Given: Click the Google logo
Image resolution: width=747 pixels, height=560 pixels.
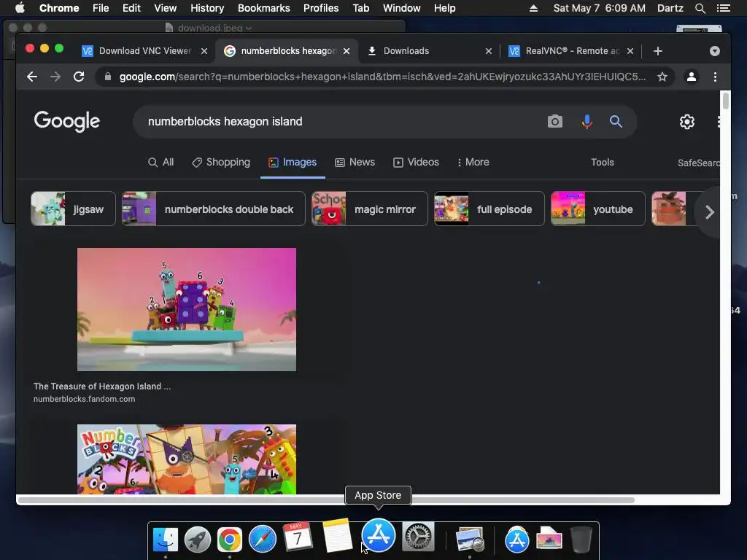Looking at the screenshot, I should coord(66,121).
